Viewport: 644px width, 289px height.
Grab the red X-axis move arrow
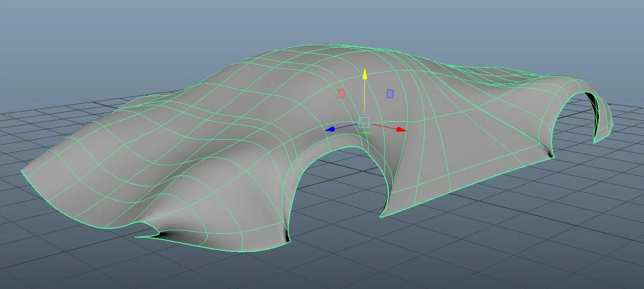click(x=401, y=130)
